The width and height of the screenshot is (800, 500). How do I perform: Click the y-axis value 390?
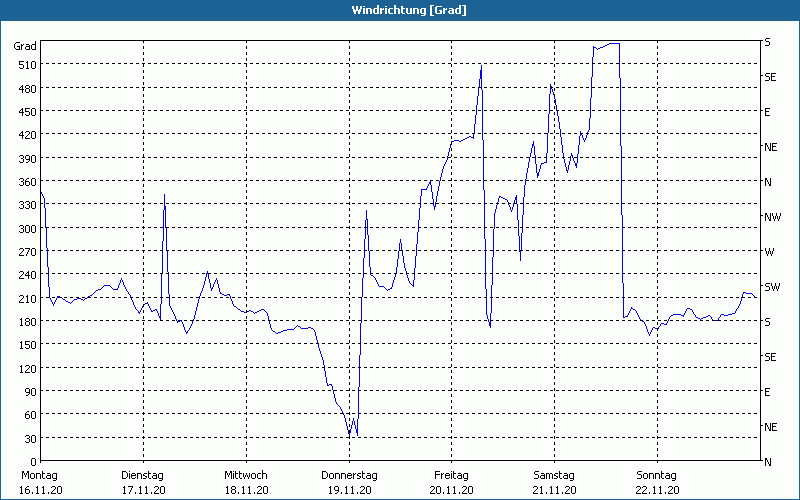coord(27,159)
